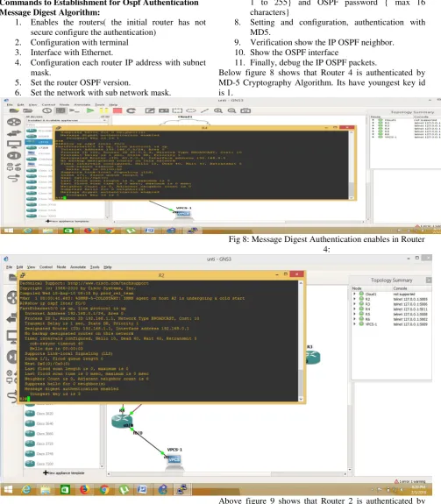Reload all nodes icon in upper GNS3 toolbar
441x504 pixels.
click(131, 110)
